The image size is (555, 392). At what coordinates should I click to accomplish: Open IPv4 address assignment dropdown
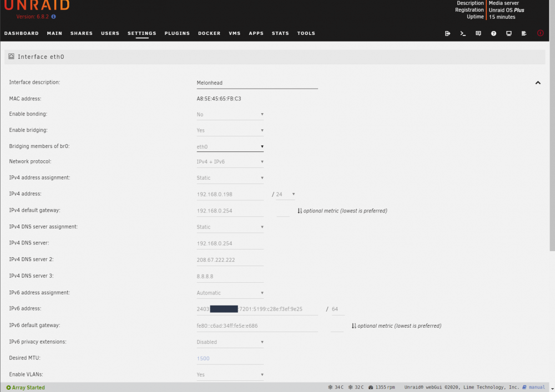click(230, 178)
